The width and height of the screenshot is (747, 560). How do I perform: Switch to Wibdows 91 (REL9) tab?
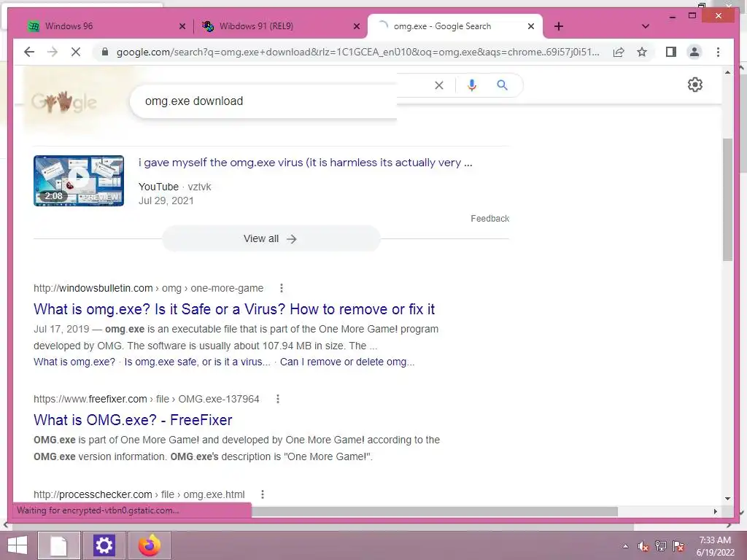click(x=280, y=26)
